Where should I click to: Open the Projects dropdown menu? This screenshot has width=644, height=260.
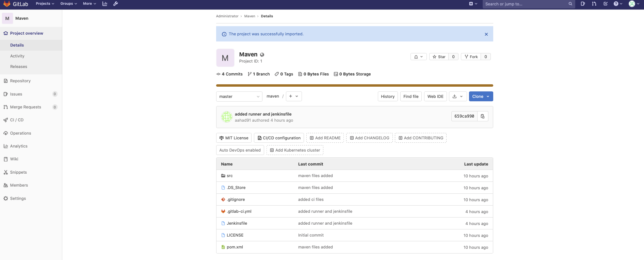tap(45, 4)
